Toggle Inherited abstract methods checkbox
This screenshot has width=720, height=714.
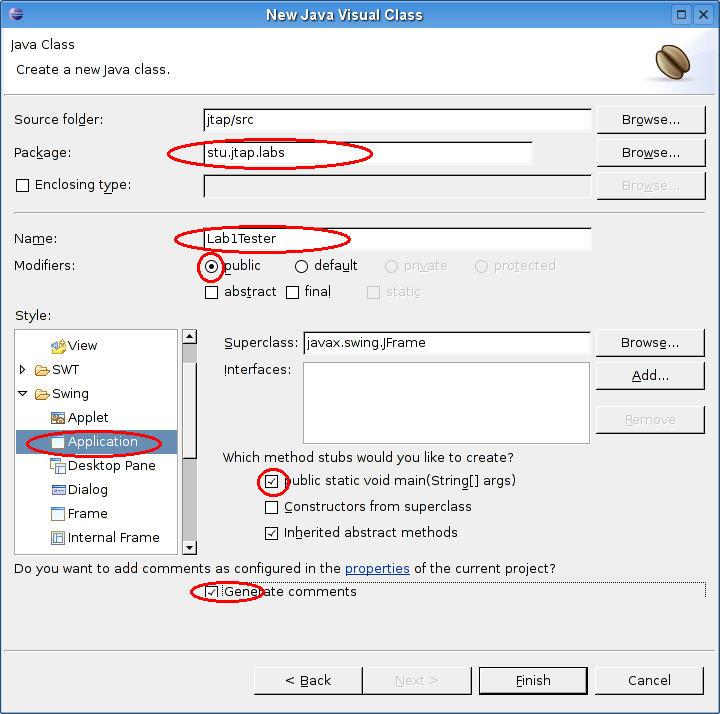[x=271, y=533]
